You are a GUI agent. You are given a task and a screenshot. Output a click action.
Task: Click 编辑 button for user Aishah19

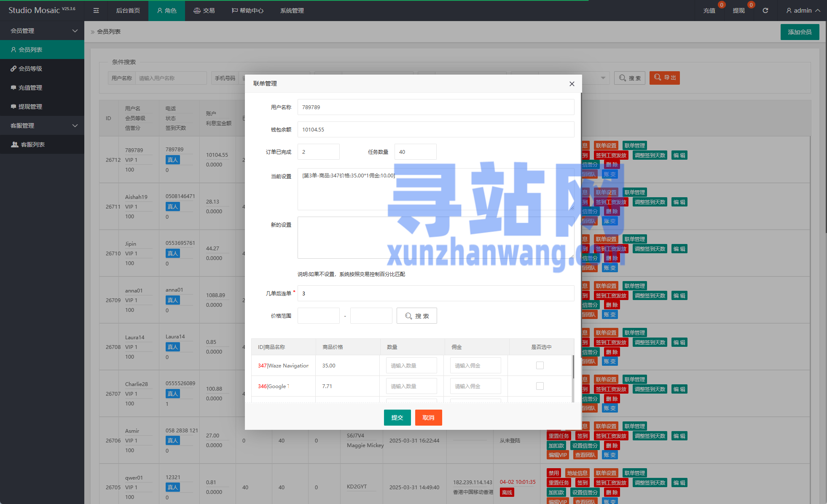[x=679, y=202]
